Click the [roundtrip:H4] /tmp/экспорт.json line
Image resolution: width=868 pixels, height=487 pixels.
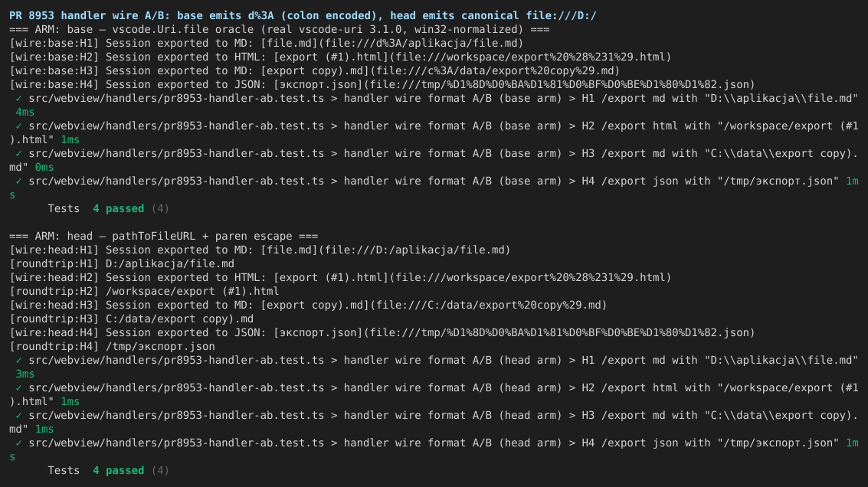112,346
